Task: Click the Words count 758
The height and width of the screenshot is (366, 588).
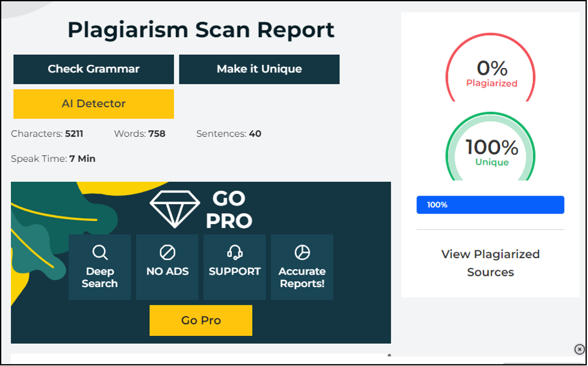Action: pyautogui.click(x=156, y=134)
